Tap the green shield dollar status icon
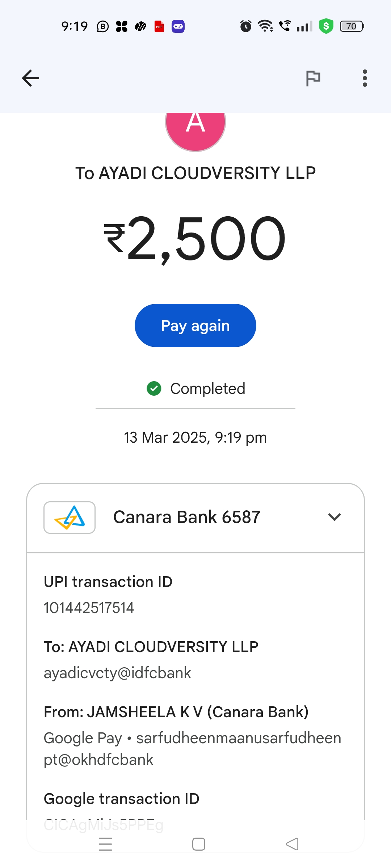Viewport: 391px width, 868px height. (326, 26)
